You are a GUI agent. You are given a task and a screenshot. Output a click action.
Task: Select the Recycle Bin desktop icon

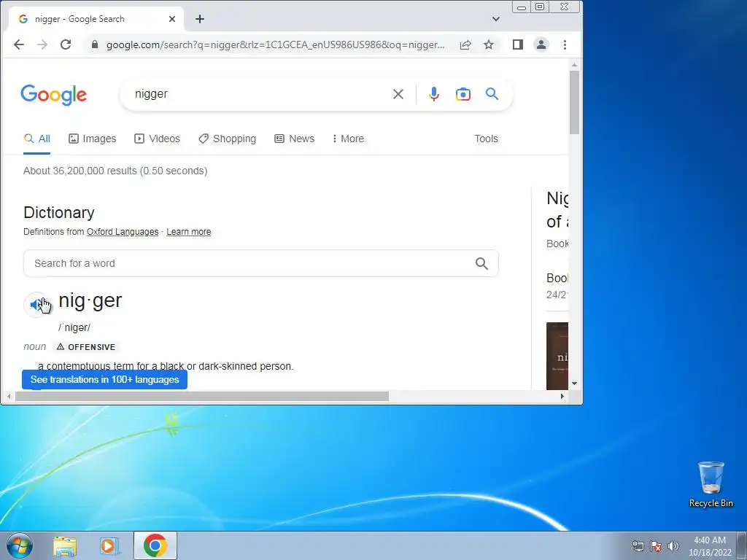tap(711, 484)
